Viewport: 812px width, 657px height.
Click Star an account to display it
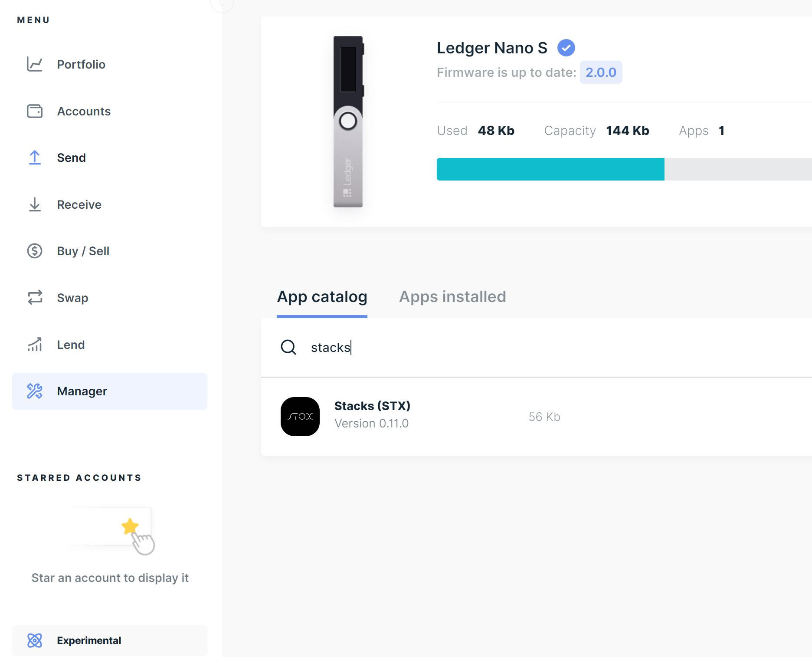point(110,578)
